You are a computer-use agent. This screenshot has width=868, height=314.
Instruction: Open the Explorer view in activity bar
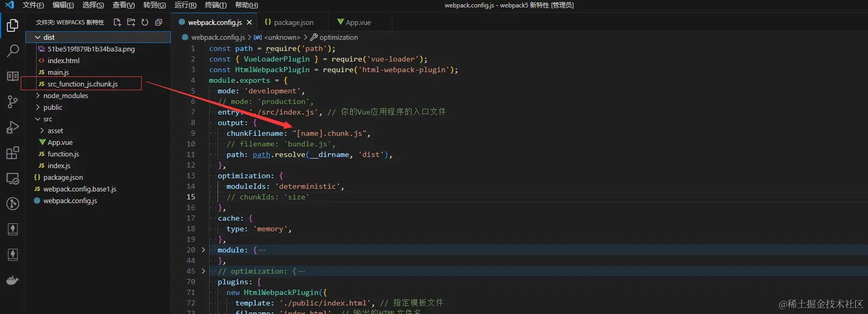[13, 25]
